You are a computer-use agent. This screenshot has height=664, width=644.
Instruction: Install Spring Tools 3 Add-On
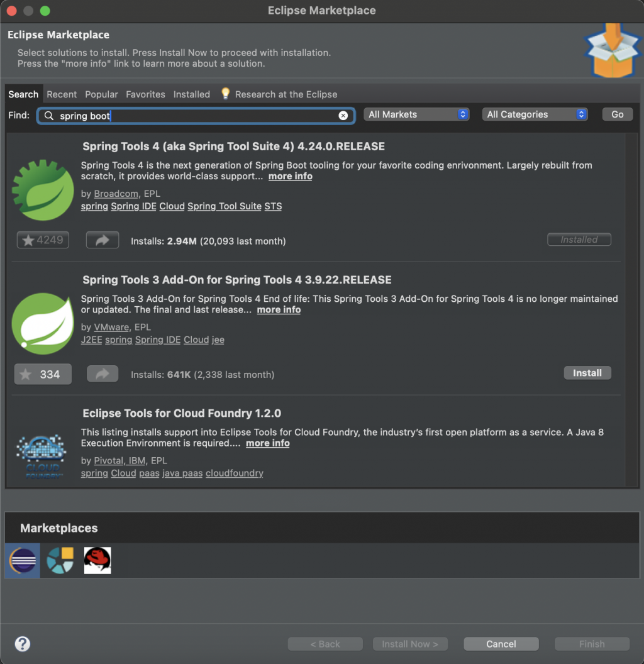pos(587,373)
